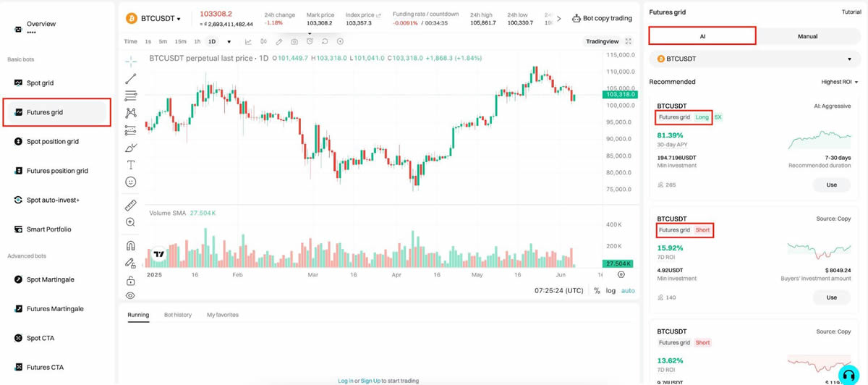Image resolution: width=868 pixels, height=385 pixels.
Task: Toggle magnet mode on the chart
Action: 130,246
